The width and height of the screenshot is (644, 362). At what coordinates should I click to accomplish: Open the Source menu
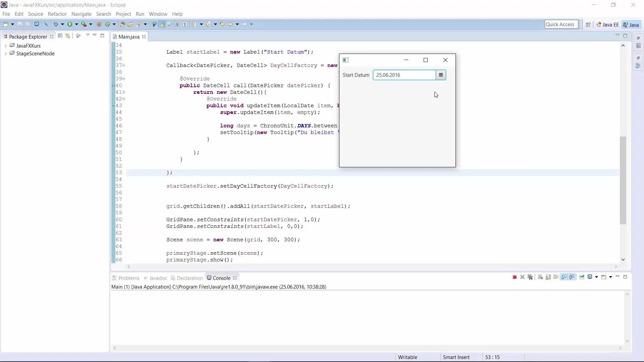(x=36, y=14)
